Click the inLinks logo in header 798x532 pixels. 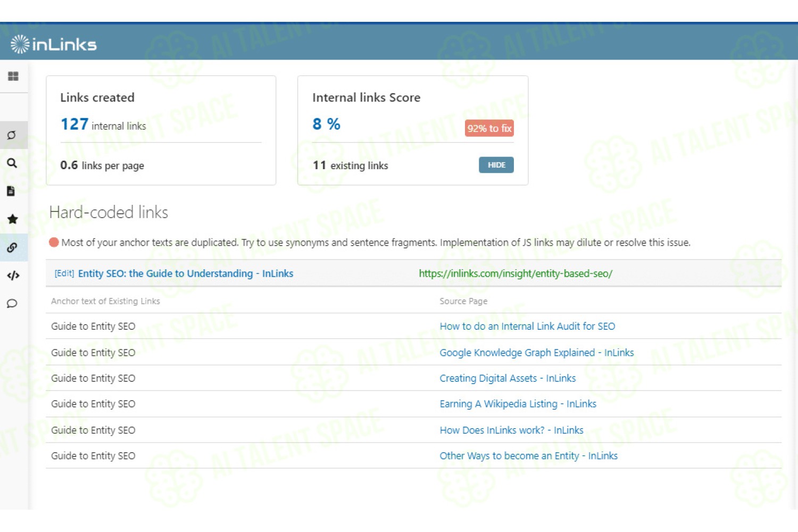(54, 44)
